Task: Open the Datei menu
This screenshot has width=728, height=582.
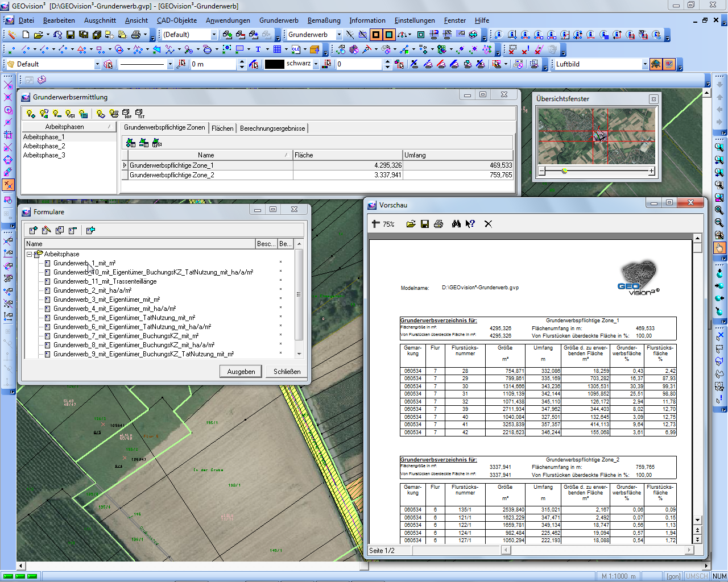Action: (26, 20)
